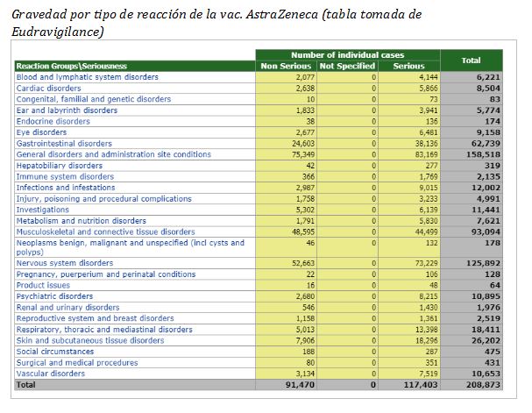
Task: Select non serious count 52,663
Action: pyautogui.click(x=303, y=263)
